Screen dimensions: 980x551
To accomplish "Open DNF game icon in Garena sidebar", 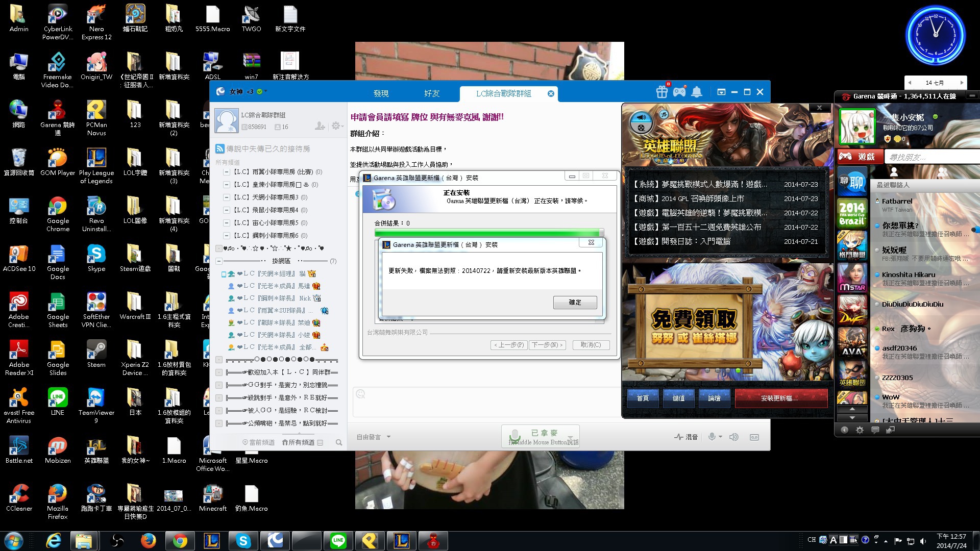I will [x=852, y=309].
